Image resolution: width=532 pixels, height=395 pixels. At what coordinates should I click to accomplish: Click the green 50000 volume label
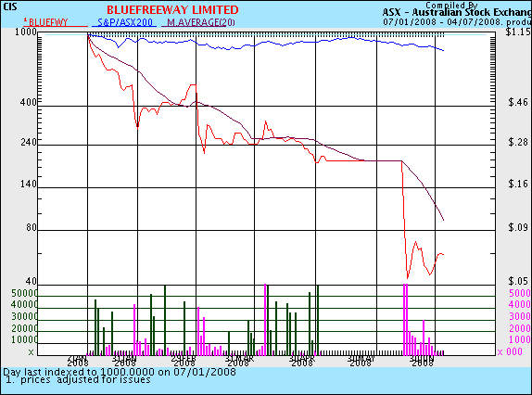click(24, 294)
